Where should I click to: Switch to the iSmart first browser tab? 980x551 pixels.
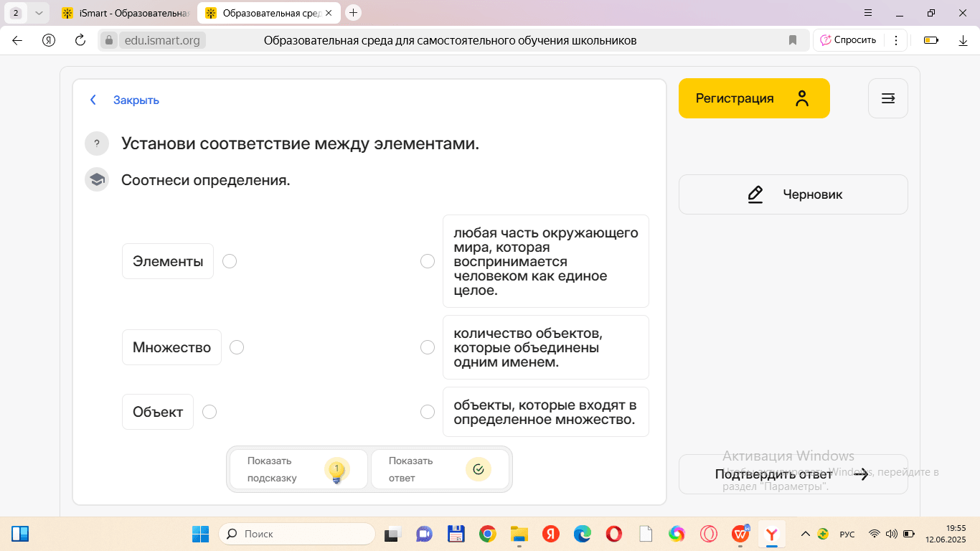tap(126, 13)
